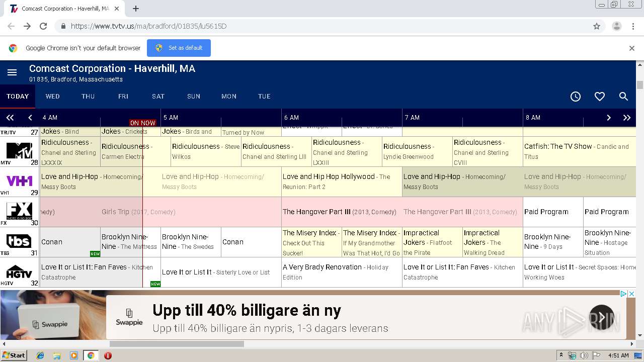Open Ridiculousness Lyndie Greenwood episode
Image resolution: width=644 pixels, height=362 pixels.
click(x=417, y=151)
